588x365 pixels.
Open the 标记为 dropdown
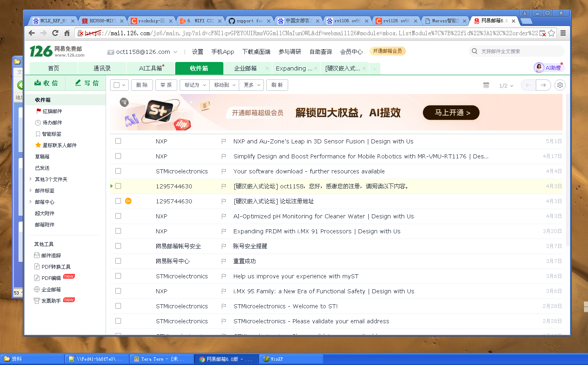point(195,85)
